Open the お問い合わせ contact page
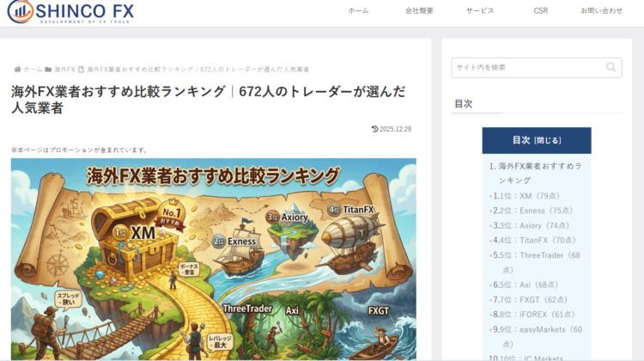This screenshot has width=644, height=361. tap(601, 11)
